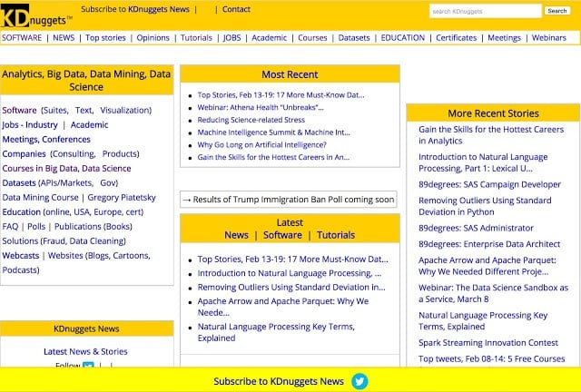Select Top stories in navigation bar
Viewport: 581px width, 392px height.
(105, 38)
